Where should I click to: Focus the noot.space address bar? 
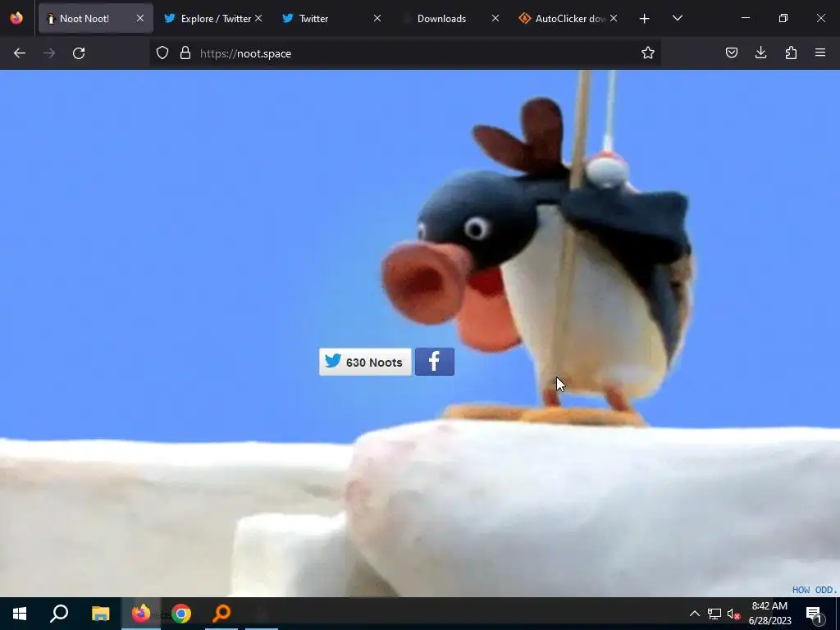[x=404, y=53]
